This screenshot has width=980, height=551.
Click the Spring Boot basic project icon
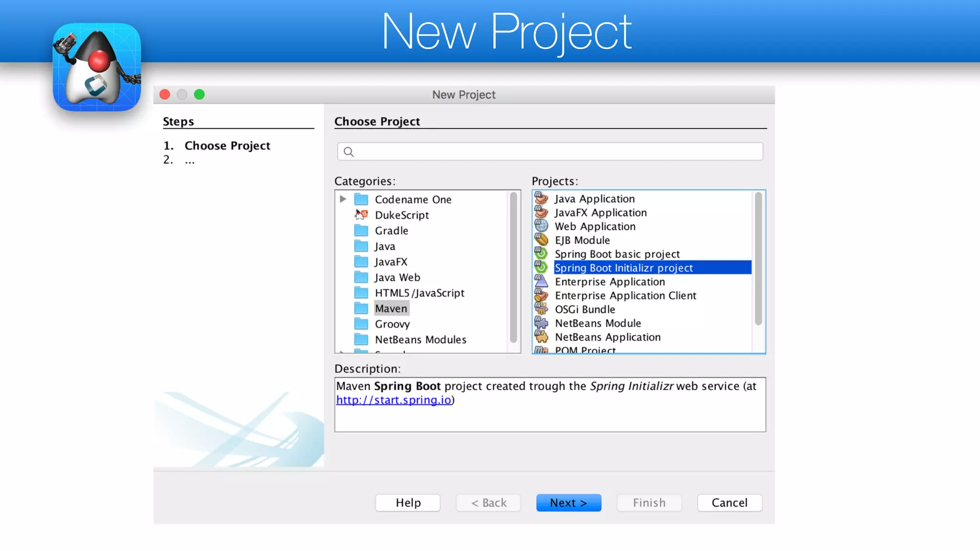click(x=541, y=253)
